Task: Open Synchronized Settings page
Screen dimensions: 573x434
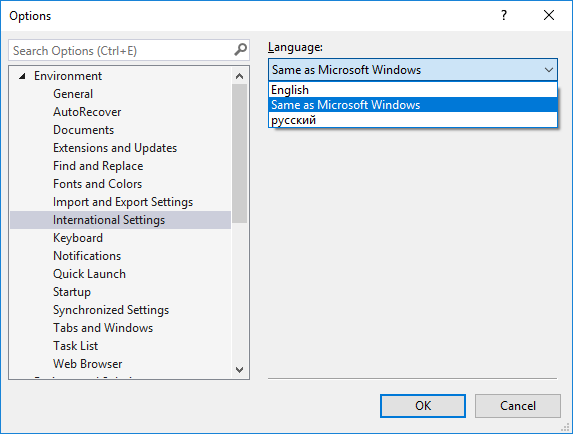Action: [x=111, y=310]
